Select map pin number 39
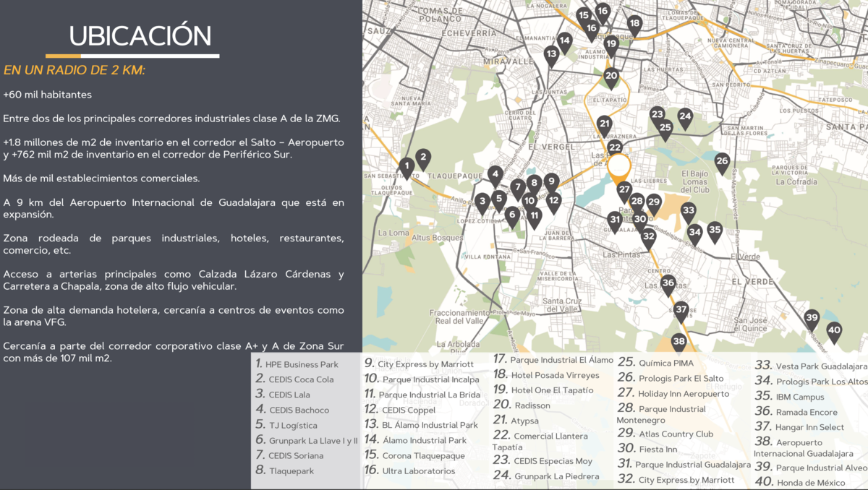The image size is (868, 490). (812, 319)
